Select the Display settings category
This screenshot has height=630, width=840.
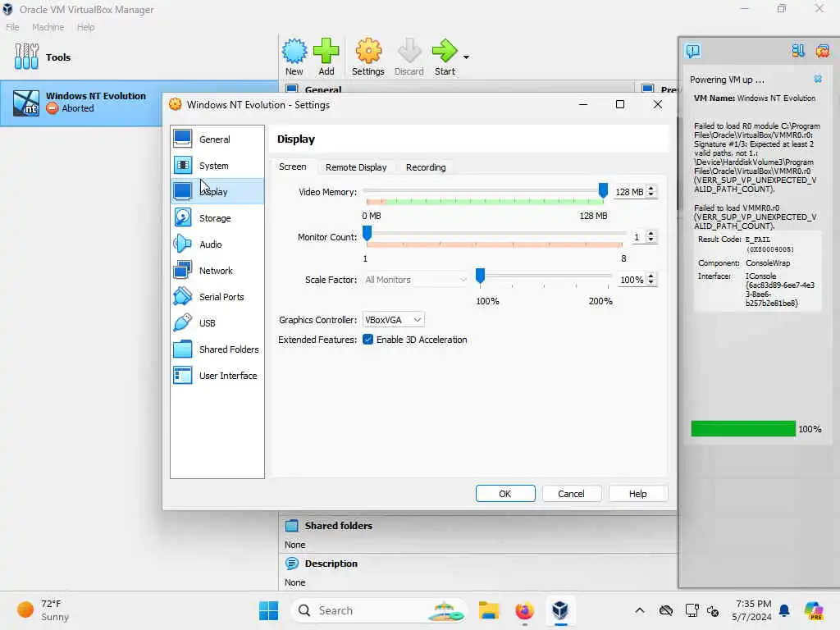coord(217,191)
